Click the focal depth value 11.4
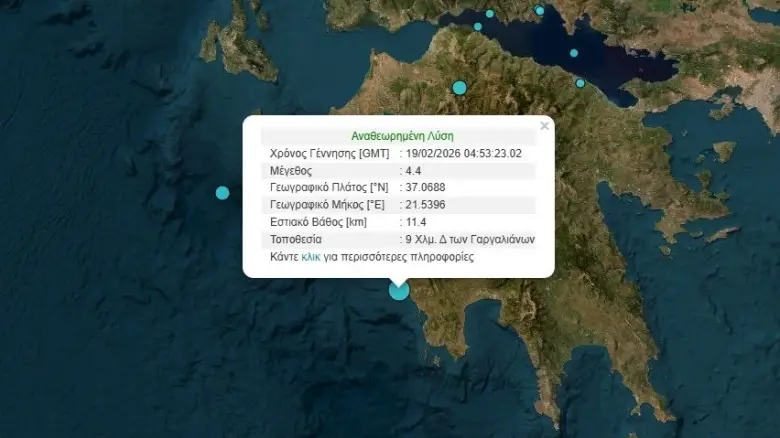This screenshot has height=438, width=780. pos(415,222)
